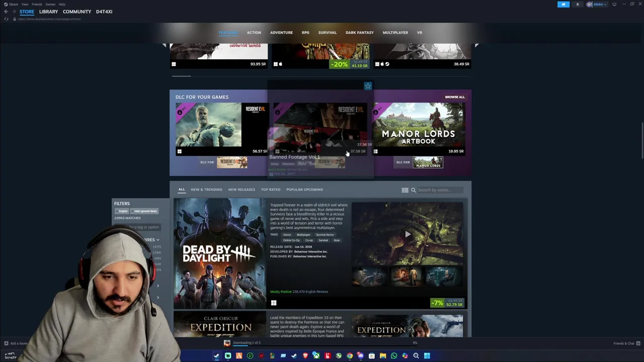Open the Microsoft Store taskbar icon
644x362 pixels.
[x=372, y=356]
